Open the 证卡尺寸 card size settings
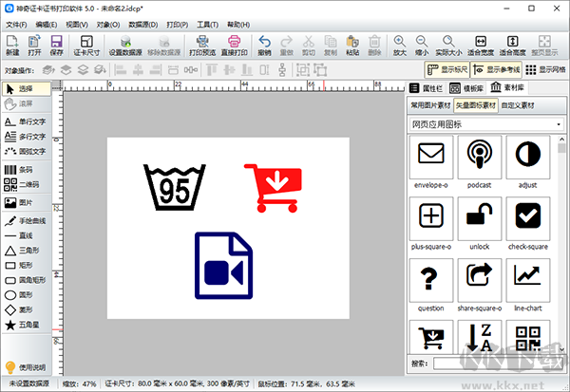This screenshot has height=392, width=570. pyautogui.click(x=86, y=46)
